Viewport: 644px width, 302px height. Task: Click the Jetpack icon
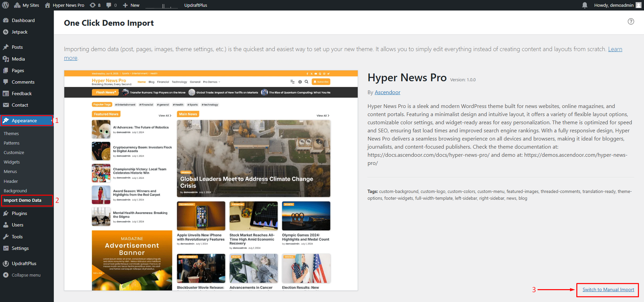point(6,32)
